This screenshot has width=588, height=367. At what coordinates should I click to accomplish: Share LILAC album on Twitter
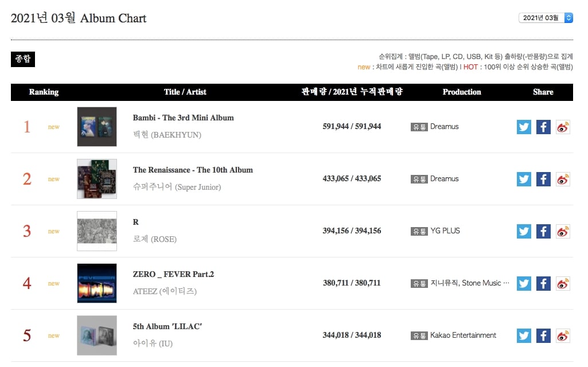[x=524, y=335]
